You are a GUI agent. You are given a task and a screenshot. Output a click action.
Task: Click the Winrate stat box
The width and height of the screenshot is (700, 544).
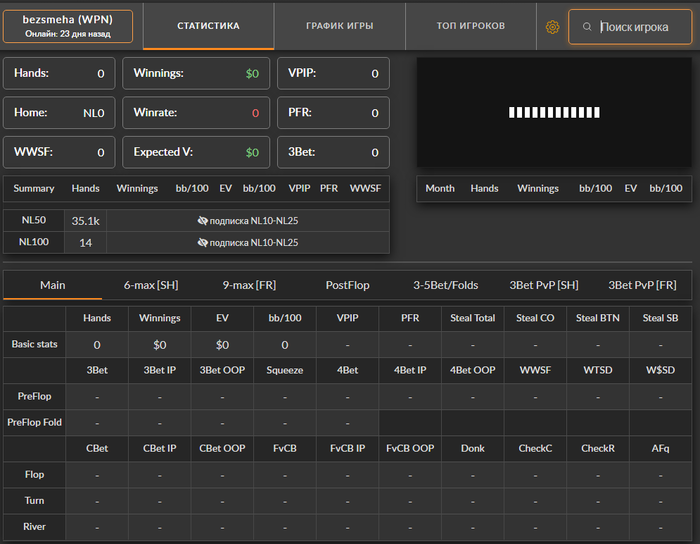pos(196,112)
